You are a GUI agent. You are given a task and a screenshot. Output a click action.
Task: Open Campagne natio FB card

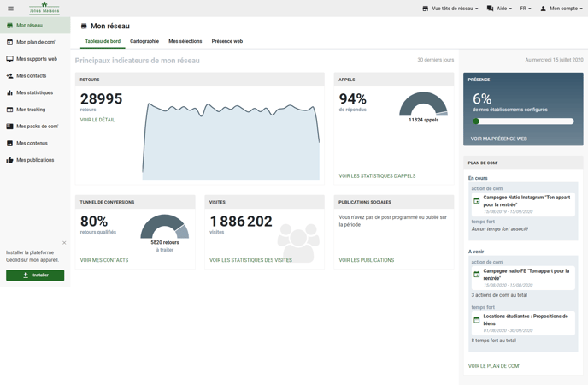click(x=523, y=278)
